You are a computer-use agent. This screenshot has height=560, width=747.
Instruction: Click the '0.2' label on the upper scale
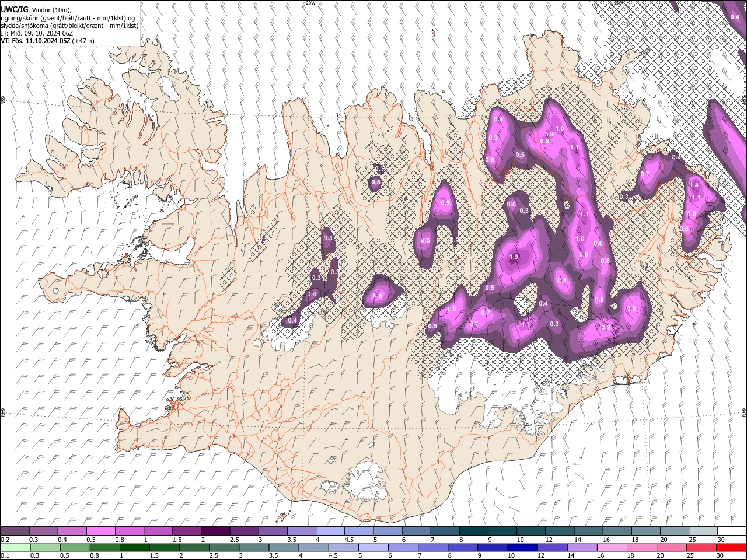[5, 540]
